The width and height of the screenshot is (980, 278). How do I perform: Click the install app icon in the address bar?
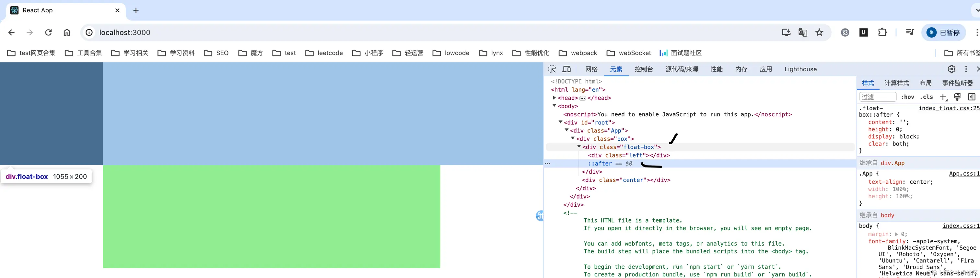(x=786, y=33)
